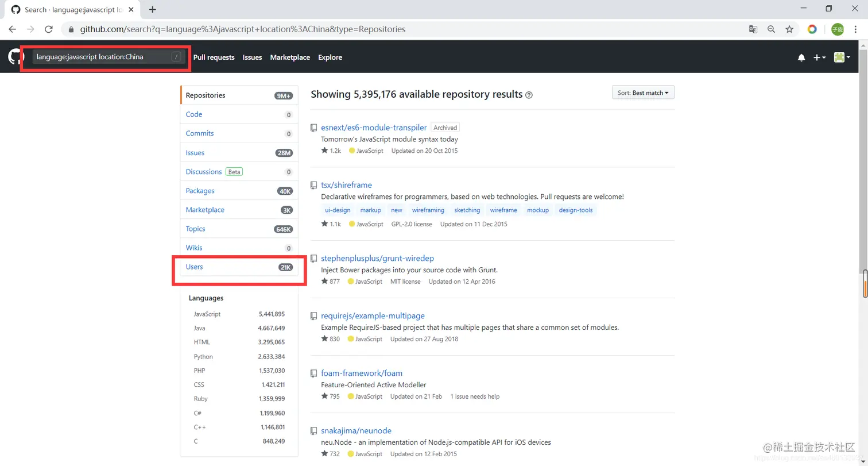Viewport: 868px width, 466px height.
Task: Open the plus create-new dropdown
Action: [x=819, y=57]
